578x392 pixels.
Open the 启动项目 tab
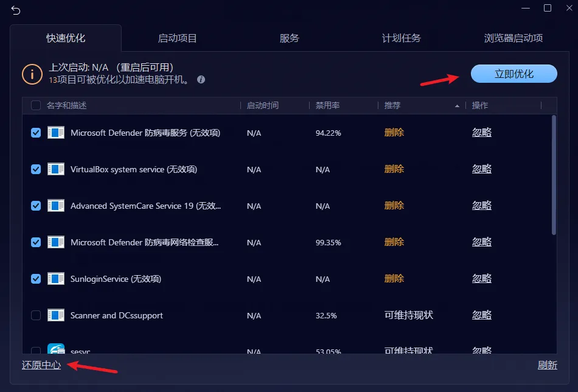[x=177, y=38]
